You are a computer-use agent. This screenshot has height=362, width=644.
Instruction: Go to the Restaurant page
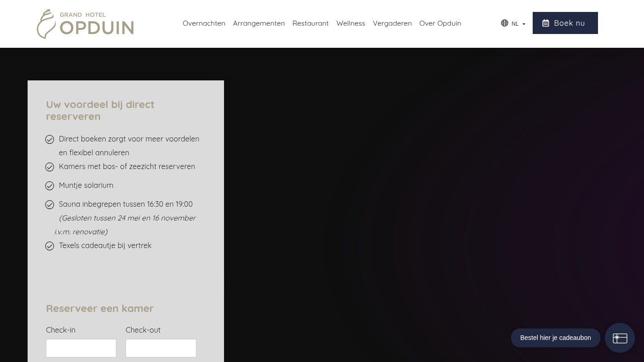tap(310, 23)
